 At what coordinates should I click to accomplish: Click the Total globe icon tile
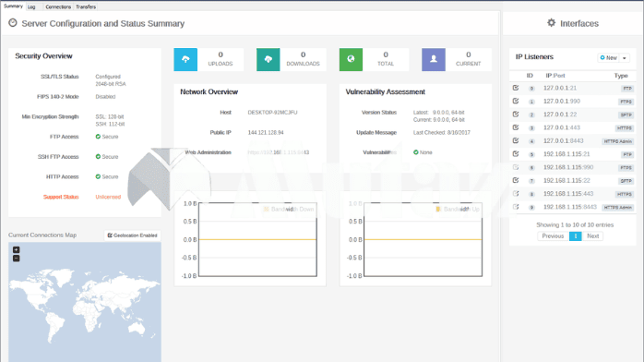(x=351, y=60)
